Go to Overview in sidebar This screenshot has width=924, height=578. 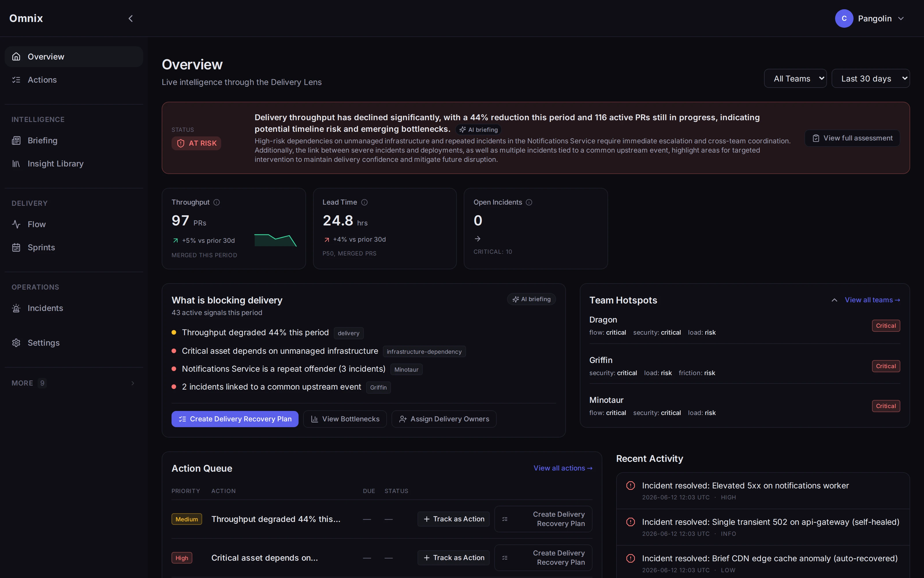pyautogui.click(x=74, y=57)
